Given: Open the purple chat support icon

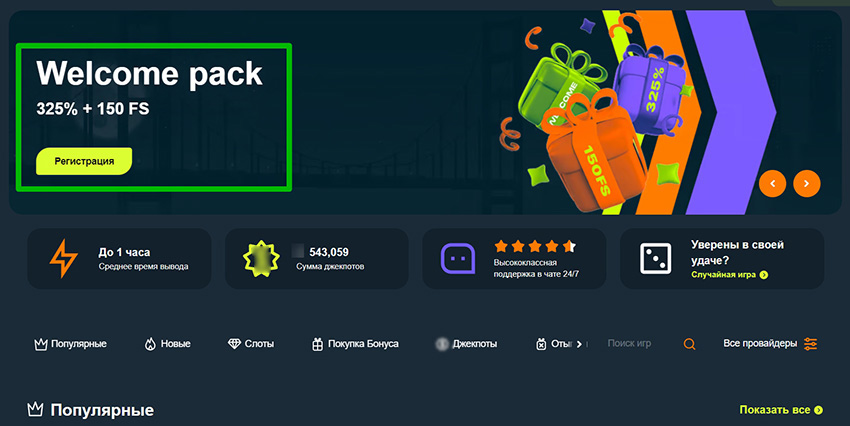Looking at the screenshot, I should coord(458,259).
